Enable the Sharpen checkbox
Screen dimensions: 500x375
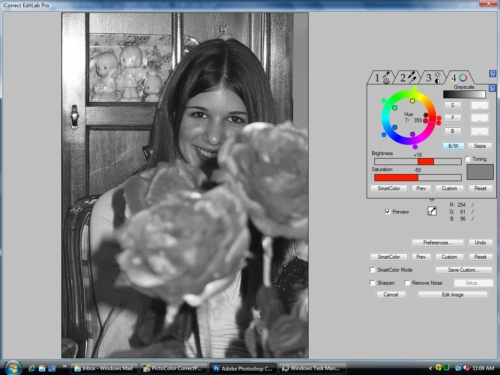(372, 283)
